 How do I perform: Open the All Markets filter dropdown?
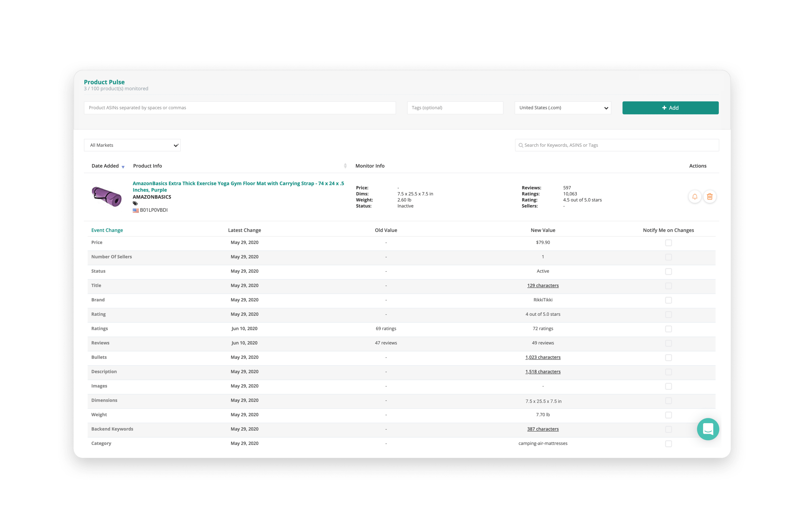click(132, 145)
